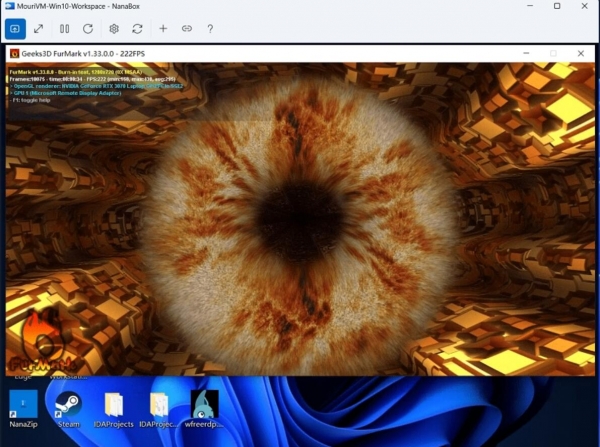Screen dimensions: 600x447
Task: Pause the virtual machine
Action: (x=64, y=29)
